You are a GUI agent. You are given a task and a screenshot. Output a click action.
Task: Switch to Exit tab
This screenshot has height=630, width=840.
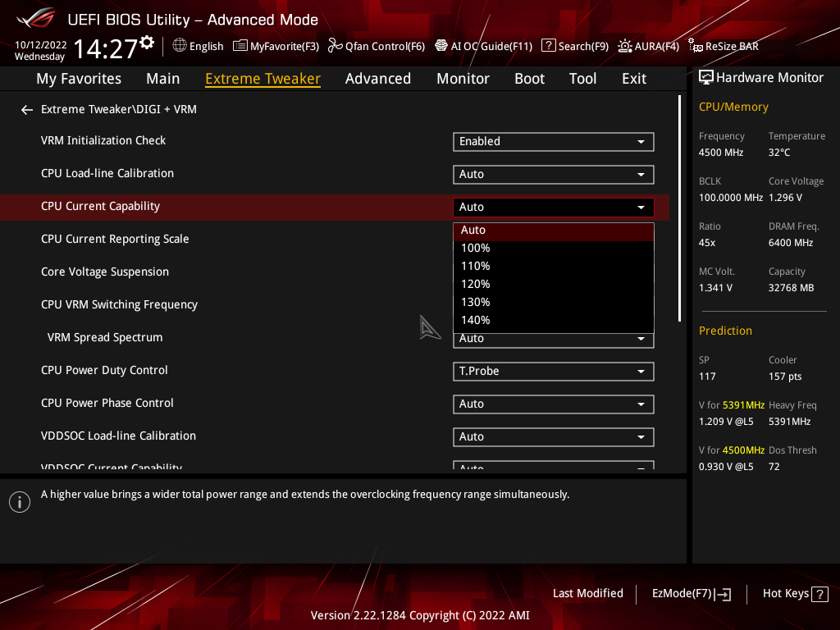[x=634, y=79]
